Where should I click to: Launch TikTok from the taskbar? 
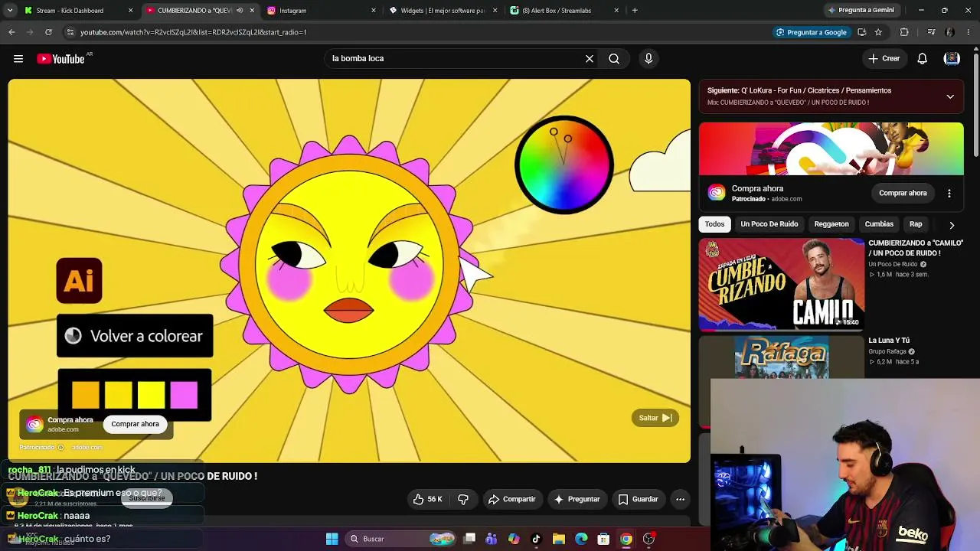click(536, 539)
